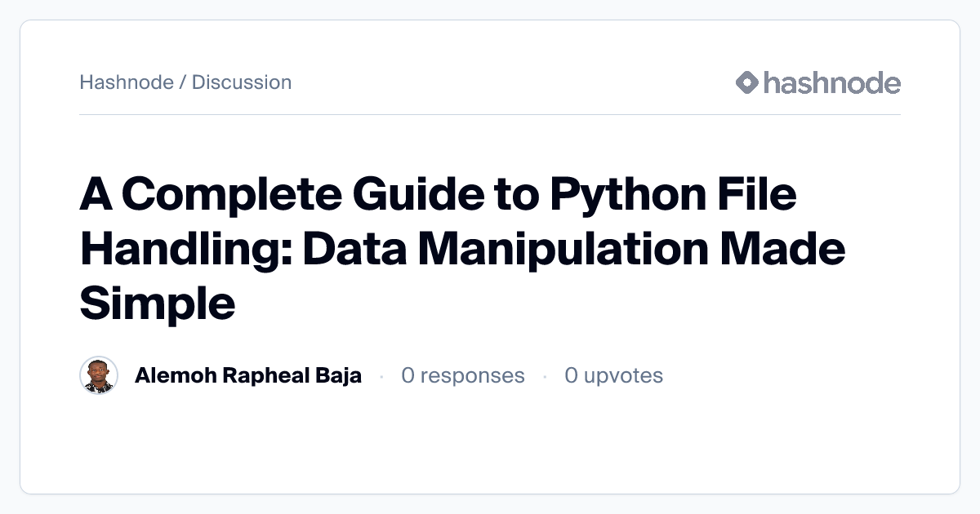This screenshot has height=514, width=980.
Task: Click the horizontal divider under the header
Action: [490, 114]
